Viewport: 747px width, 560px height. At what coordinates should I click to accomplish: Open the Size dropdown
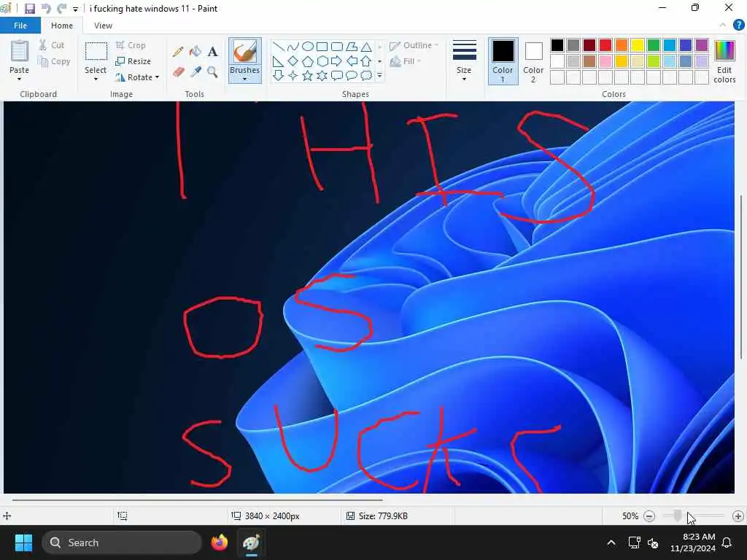(x=464, y=61)
